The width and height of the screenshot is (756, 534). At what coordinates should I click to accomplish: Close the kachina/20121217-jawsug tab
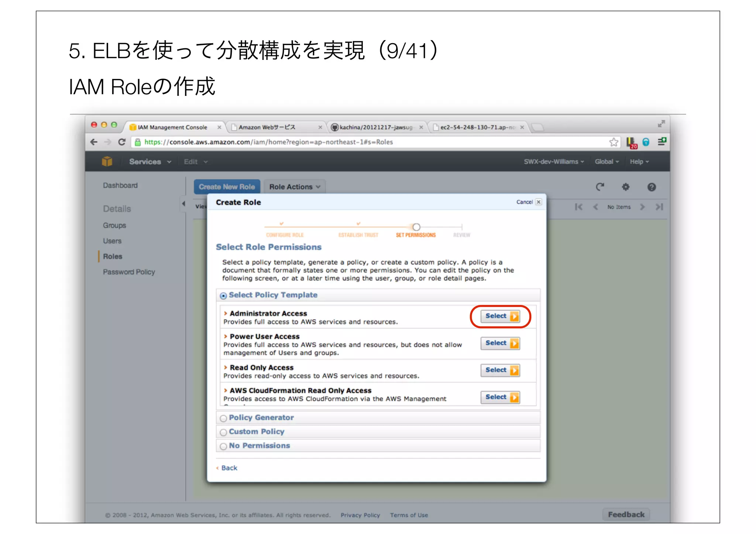click(x=421, y=127)
